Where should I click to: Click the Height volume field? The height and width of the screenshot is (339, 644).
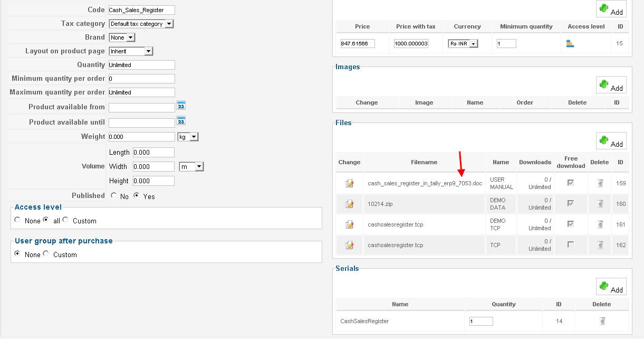coord(153,181)
